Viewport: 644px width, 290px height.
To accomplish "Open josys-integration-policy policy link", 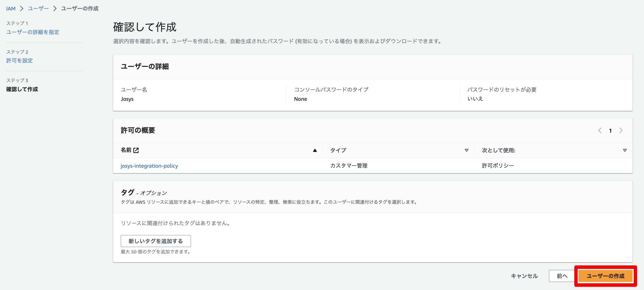I will [149, 166].
